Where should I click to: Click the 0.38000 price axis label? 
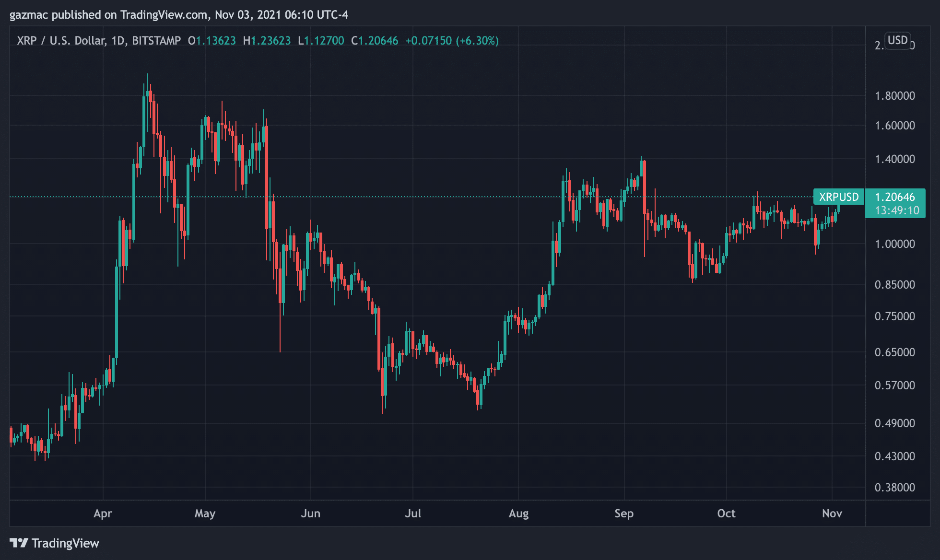(895, 488)
